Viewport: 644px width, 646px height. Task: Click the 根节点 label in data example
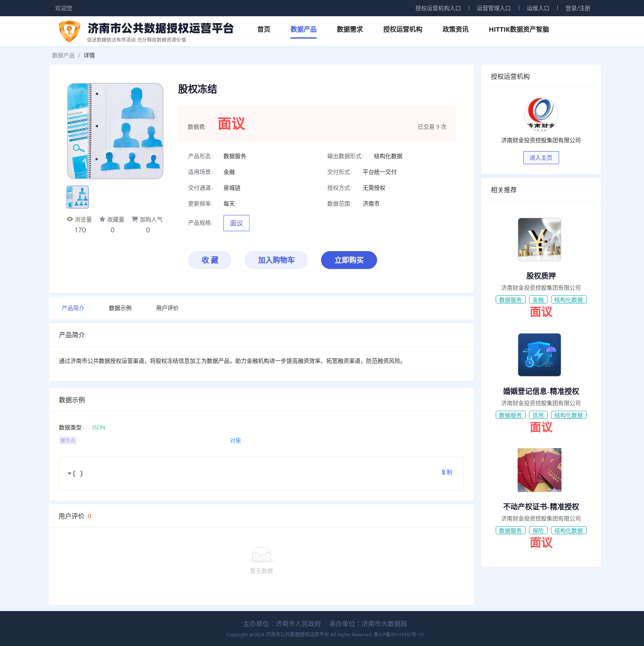pyautogui.click(x=68, y=440)
